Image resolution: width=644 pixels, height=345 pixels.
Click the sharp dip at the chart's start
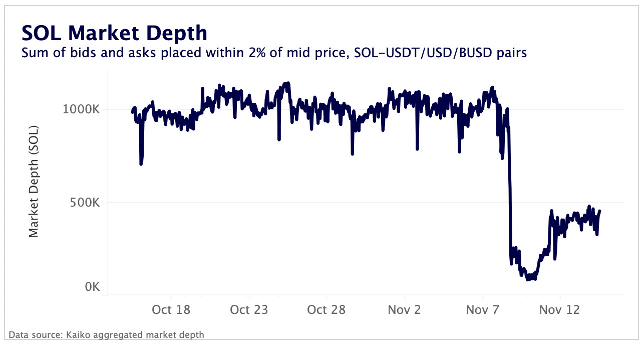pos(141,163)
